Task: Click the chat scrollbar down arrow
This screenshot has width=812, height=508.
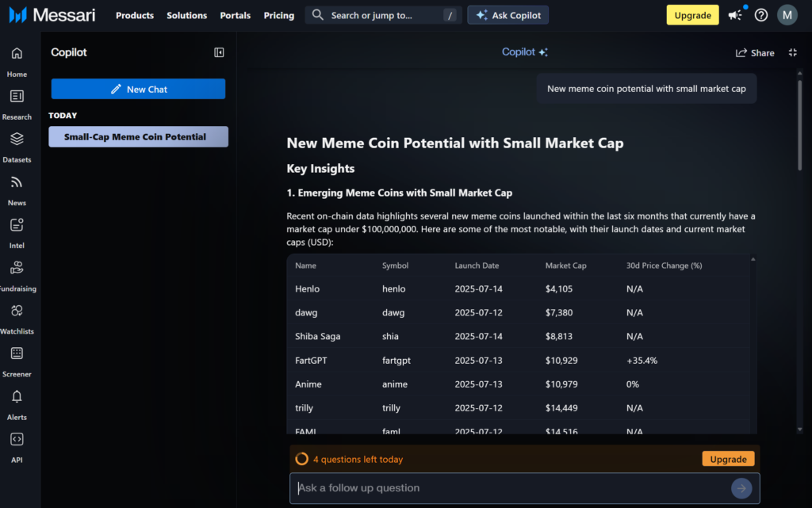Action: 799,430
